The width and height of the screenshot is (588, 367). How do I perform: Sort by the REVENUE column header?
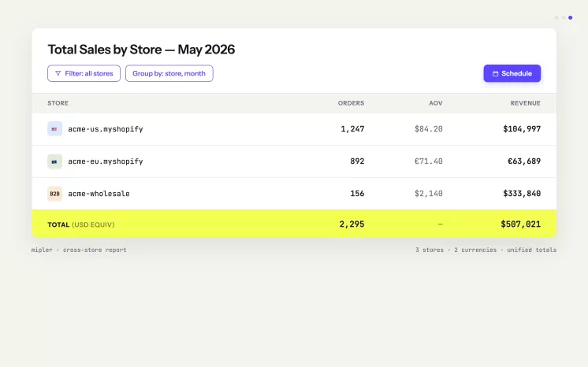tap(526, 103)
